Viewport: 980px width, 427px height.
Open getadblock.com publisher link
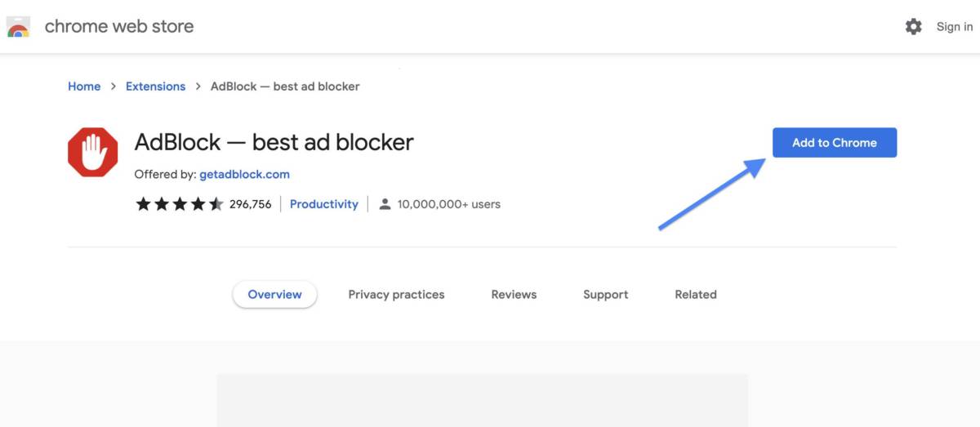click(244, 175)
